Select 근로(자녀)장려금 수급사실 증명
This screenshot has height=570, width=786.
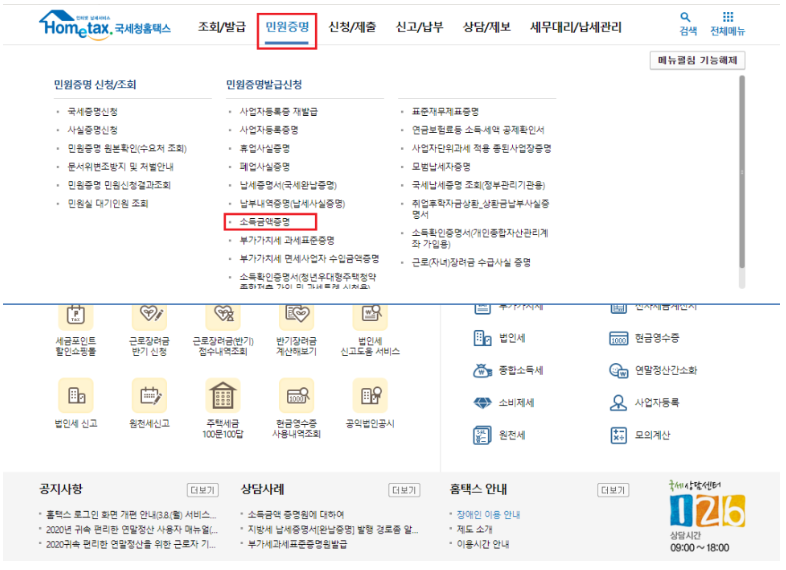[x=471, y=262]
